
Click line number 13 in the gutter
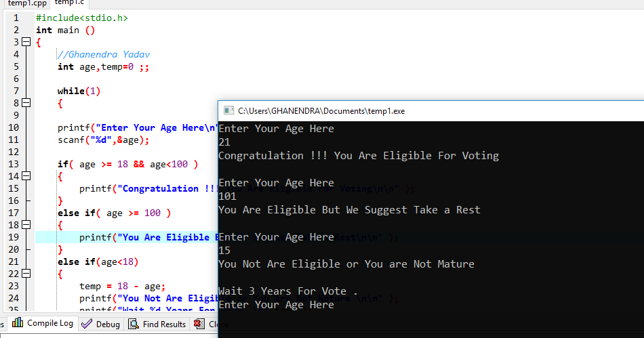[14, 165]
